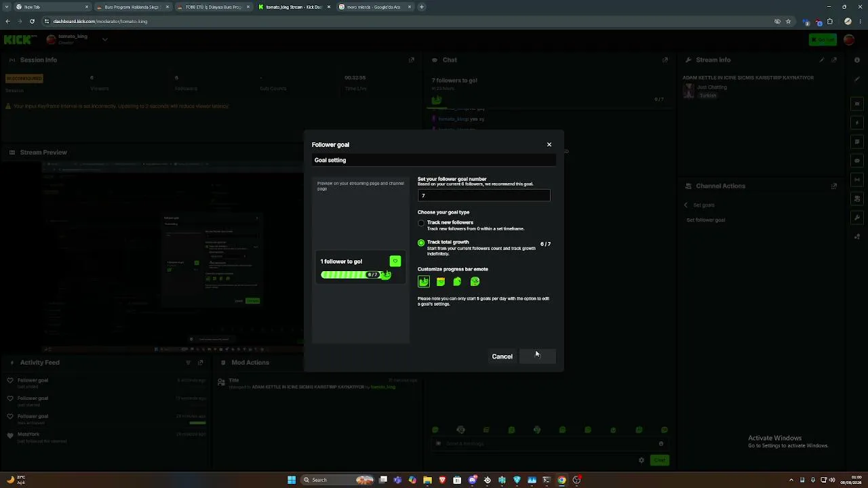Open File Explorer from the taskbar
This screenshot has width=868, height=488.
(x=427, y=480)
